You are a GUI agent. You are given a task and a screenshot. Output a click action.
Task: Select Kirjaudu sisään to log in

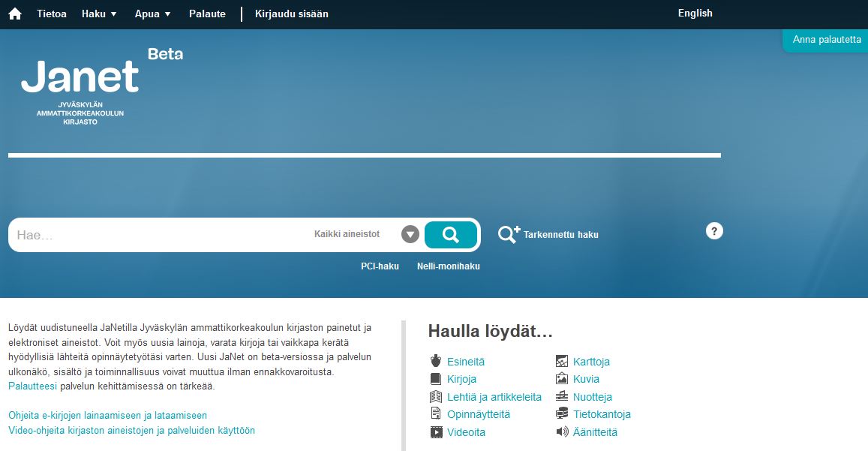click(x=292, y=14)
